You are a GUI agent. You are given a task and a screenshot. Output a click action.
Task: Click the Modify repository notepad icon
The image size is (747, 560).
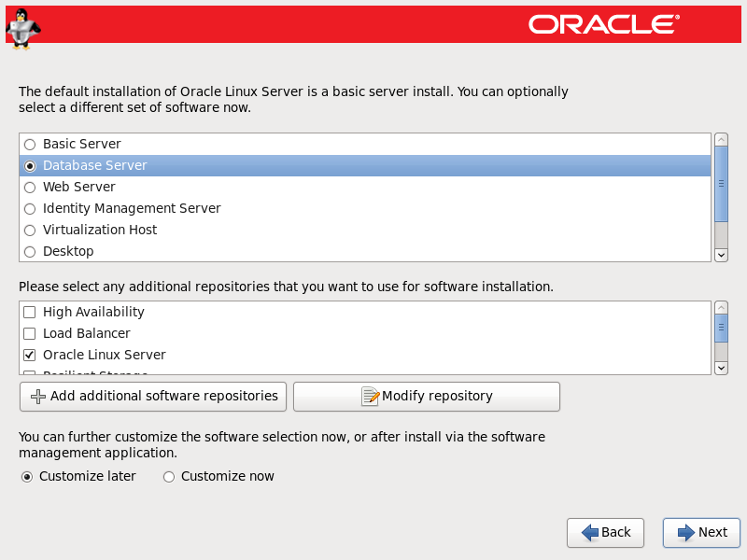pos(370,397)
